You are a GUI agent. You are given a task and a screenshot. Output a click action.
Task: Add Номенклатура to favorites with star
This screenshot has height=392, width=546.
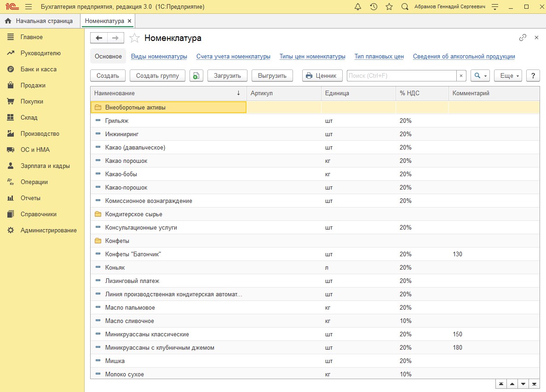click(134, 38)
